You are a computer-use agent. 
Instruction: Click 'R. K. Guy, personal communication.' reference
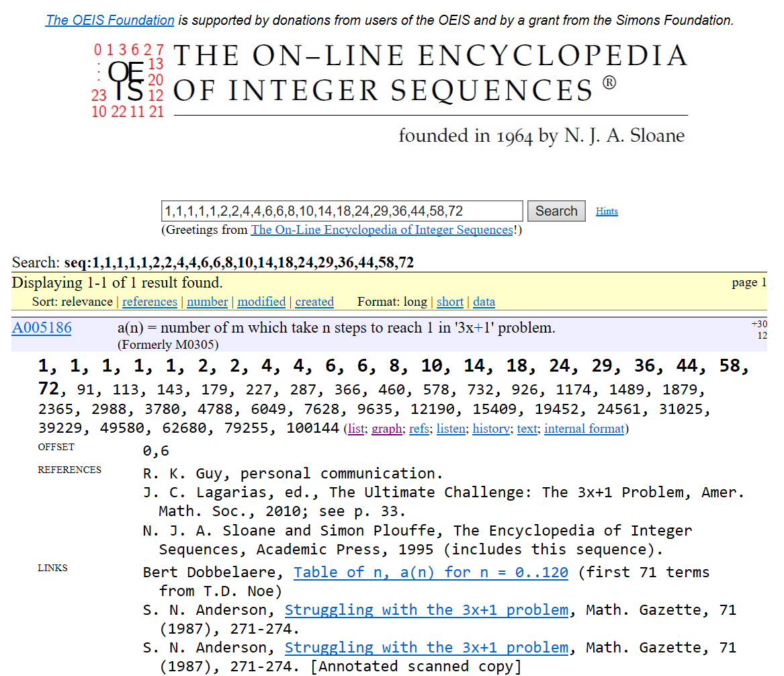[x=292, y=473]
